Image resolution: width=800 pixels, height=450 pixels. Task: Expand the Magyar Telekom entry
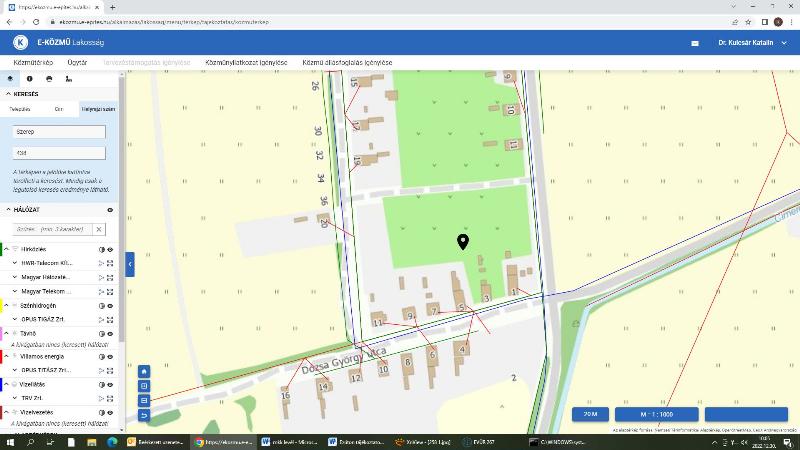pos(15,291)
